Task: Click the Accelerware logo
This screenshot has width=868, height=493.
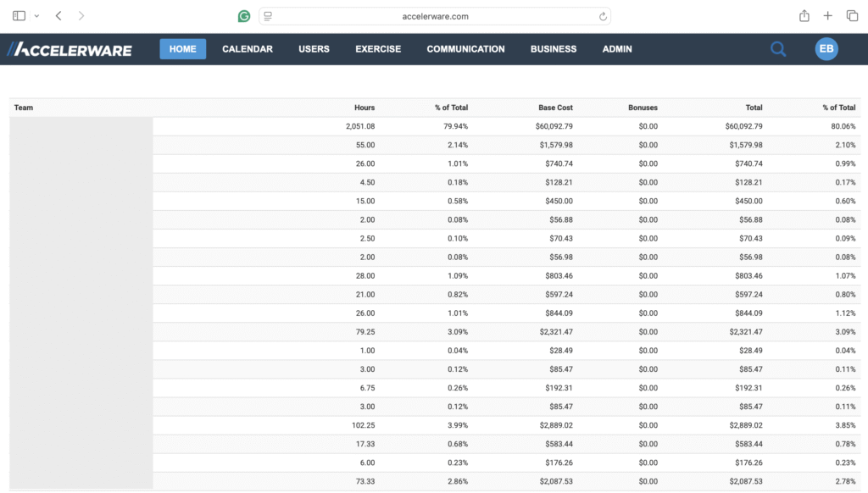Action: pyautogui.click(x=70, y=49)
